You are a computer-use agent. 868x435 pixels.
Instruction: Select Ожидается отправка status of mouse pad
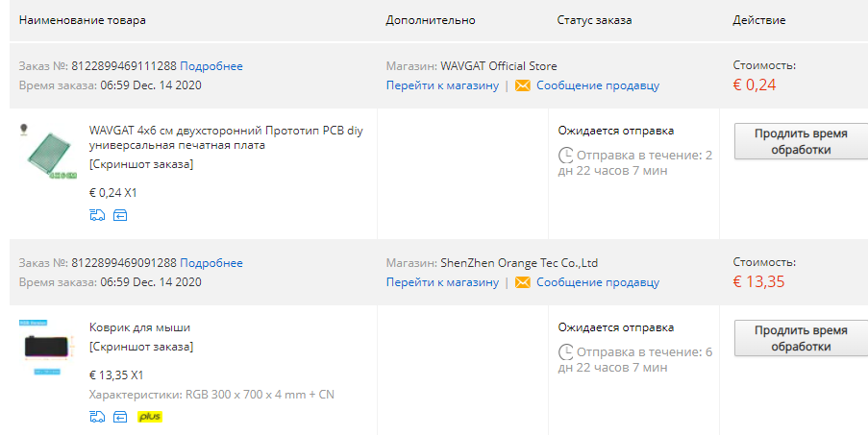pyautogui.click(x=616, y=327)
